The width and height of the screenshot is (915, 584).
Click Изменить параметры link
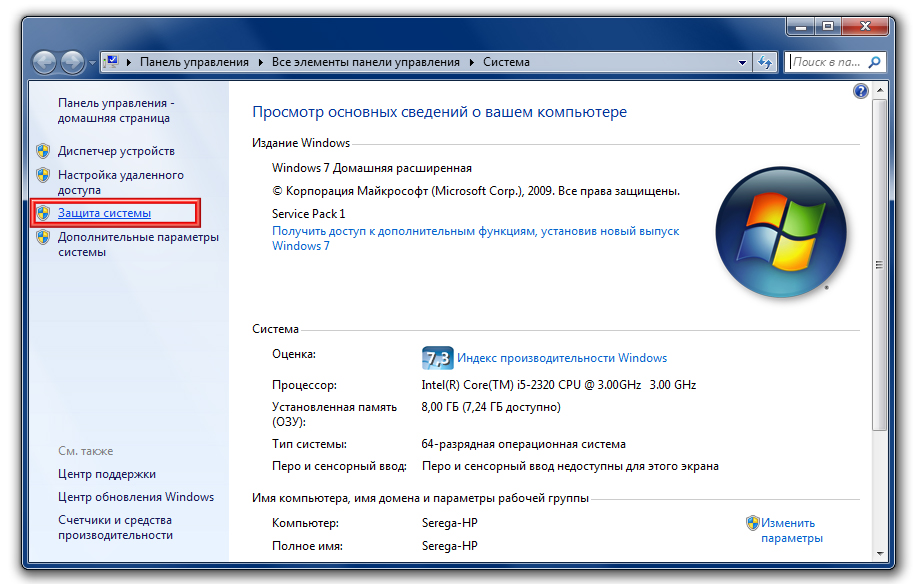791,530
